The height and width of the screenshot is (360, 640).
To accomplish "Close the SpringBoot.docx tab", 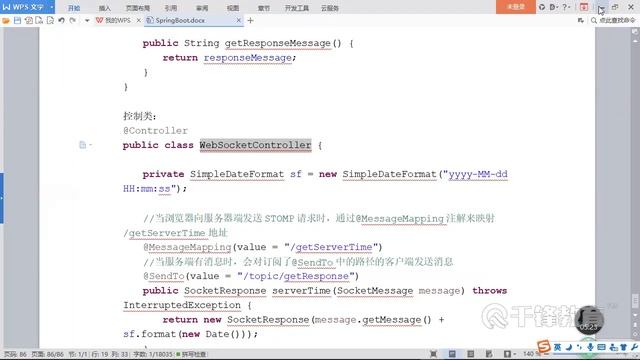I will pos(239,20).
